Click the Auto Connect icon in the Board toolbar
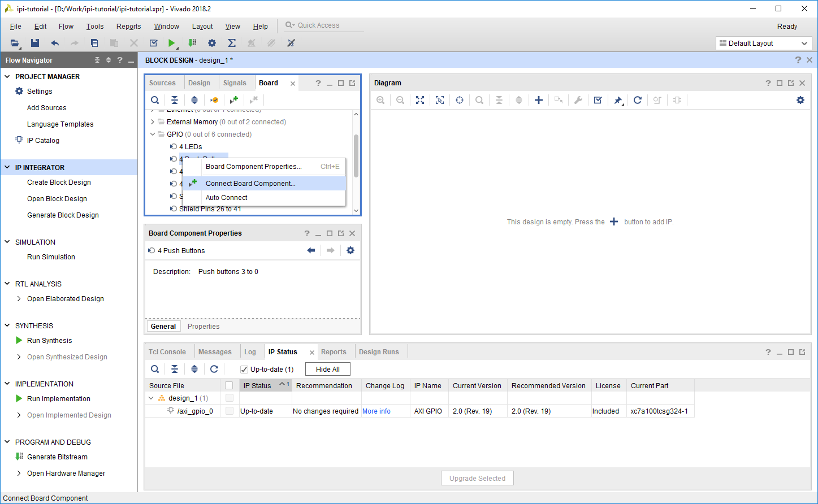This screenshot has width=818, height=504. tap(214, 100)
